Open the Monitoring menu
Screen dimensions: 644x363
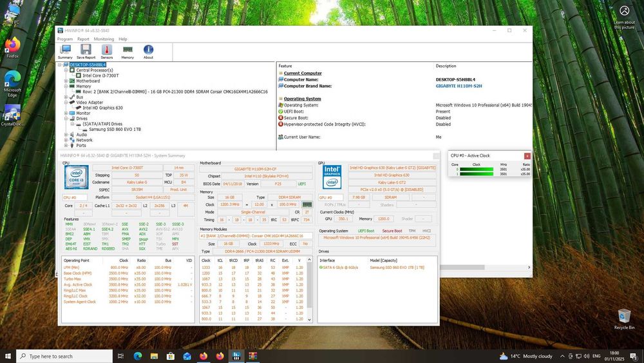[104, 39]
